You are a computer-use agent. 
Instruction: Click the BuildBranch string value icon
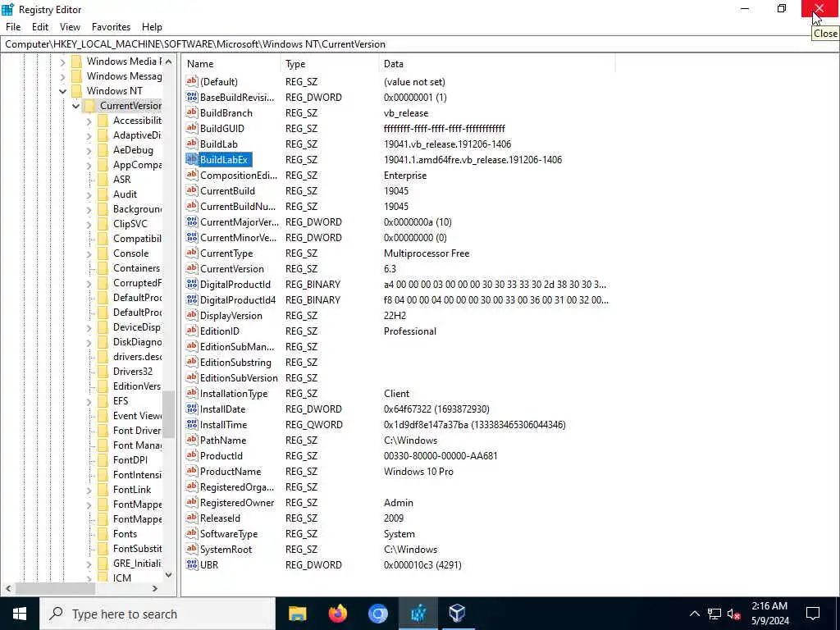click(x=192, y=112)
